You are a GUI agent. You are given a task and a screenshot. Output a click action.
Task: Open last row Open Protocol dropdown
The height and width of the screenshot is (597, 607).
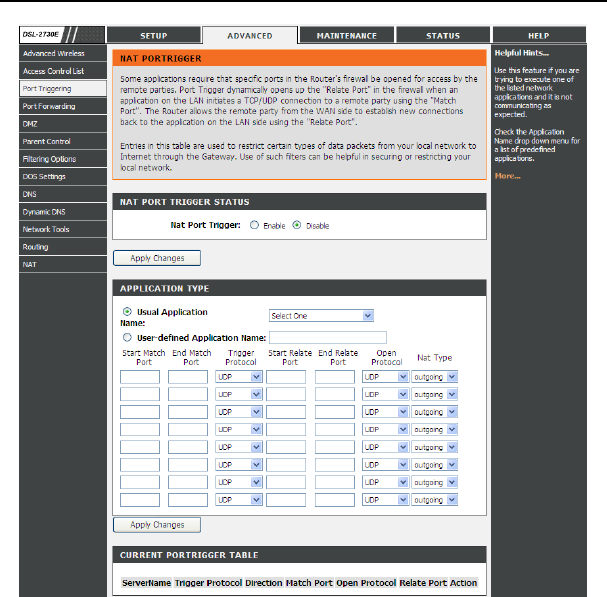pyautogui.click(x=386, y=500)
